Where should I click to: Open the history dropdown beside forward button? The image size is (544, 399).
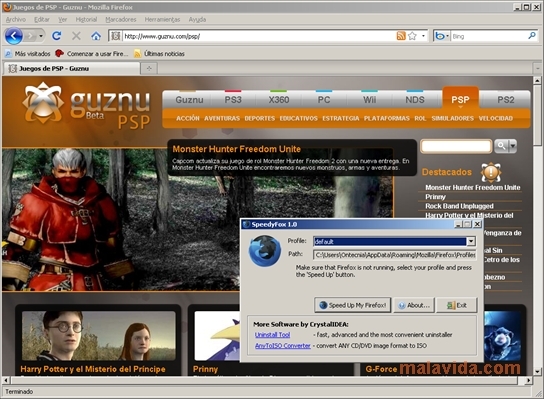(x=41, y=36)
